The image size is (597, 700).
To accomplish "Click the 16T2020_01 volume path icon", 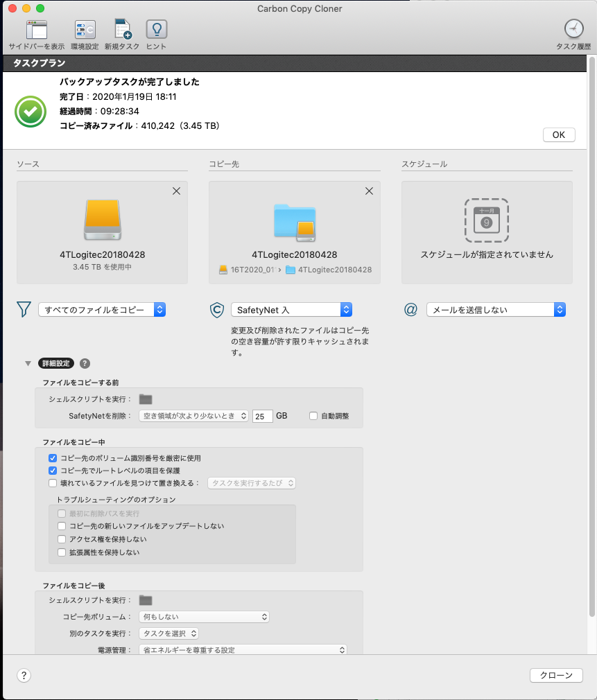I will (x=223, y=270).
